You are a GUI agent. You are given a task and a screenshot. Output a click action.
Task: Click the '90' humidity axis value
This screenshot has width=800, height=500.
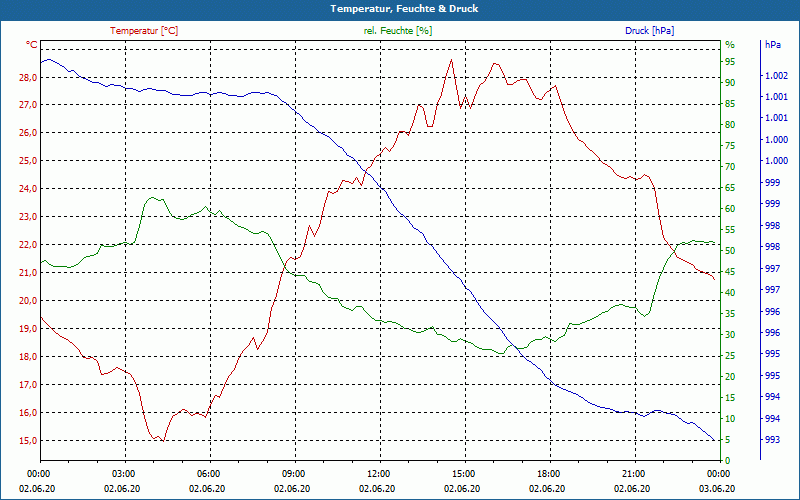[x=730, y=83]
